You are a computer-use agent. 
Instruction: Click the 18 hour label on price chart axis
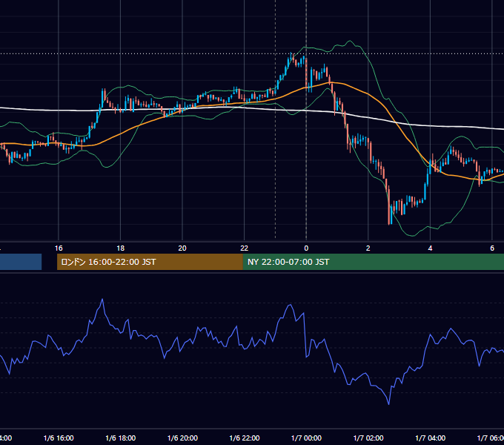pos(121,248)
